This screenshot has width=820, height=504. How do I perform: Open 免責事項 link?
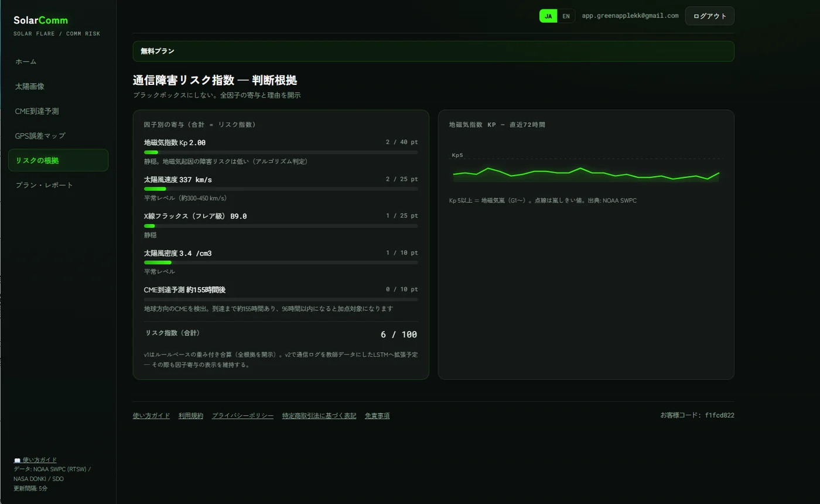[377, 416]
